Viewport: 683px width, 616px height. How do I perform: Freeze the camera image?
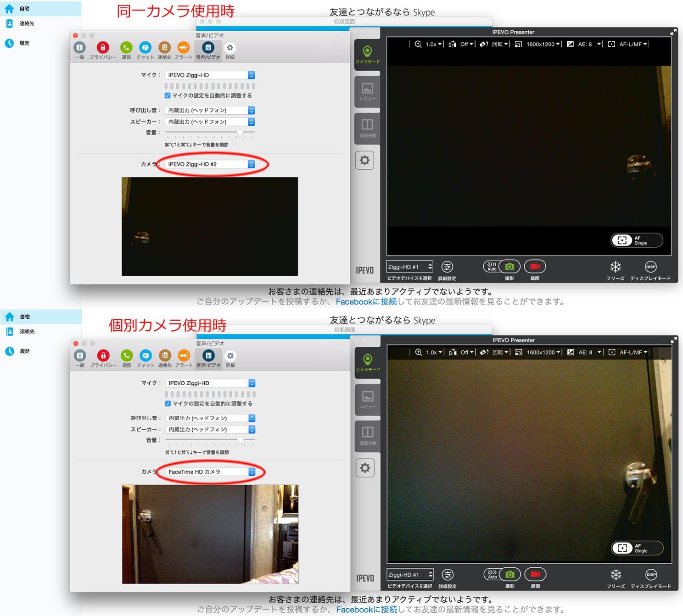[615, 266]
